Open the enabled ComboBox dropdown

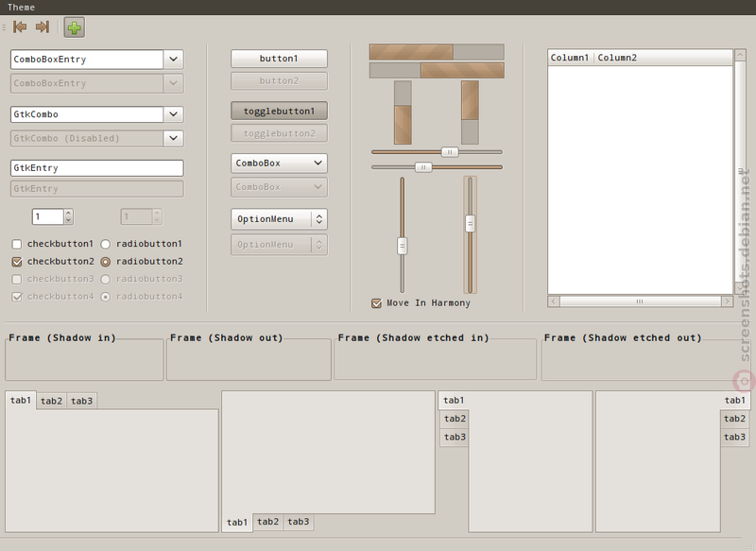coord(279,163)
